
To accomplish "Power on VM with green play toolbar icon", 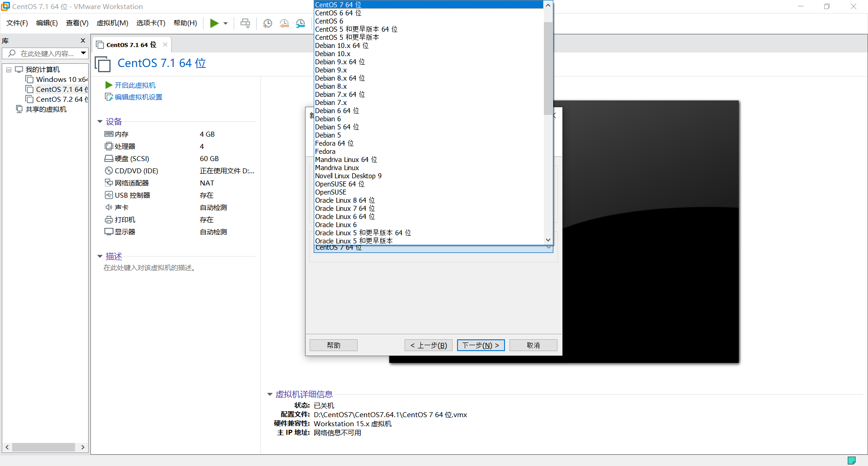I will click(214, 23).
